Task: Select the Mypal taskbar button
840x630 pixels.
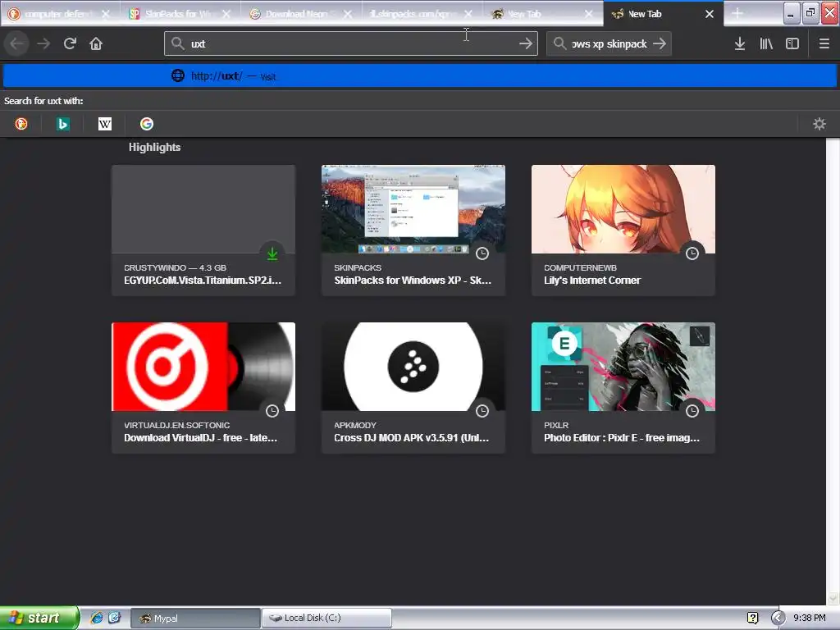Action: (195, 619)
